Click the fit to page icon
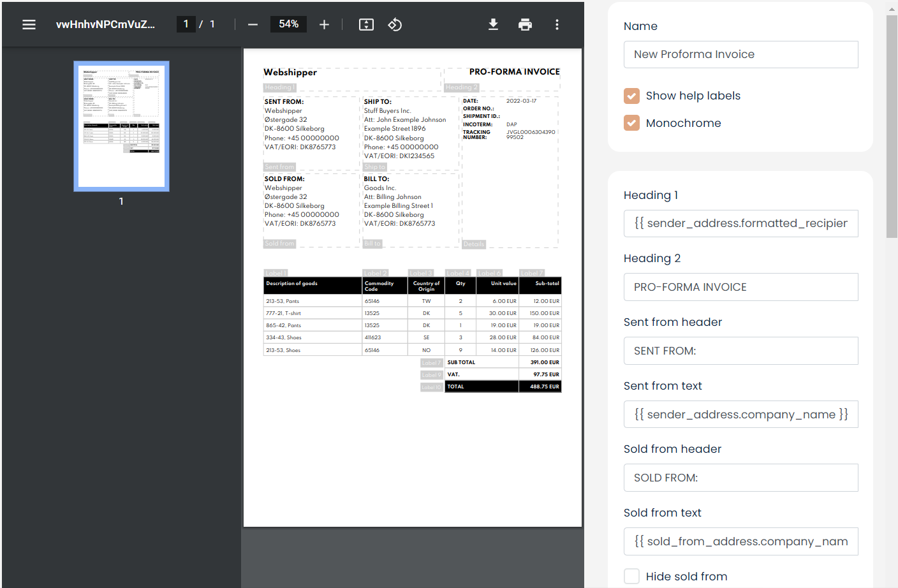Screen dimensions: 898x588 click(366, 24)
